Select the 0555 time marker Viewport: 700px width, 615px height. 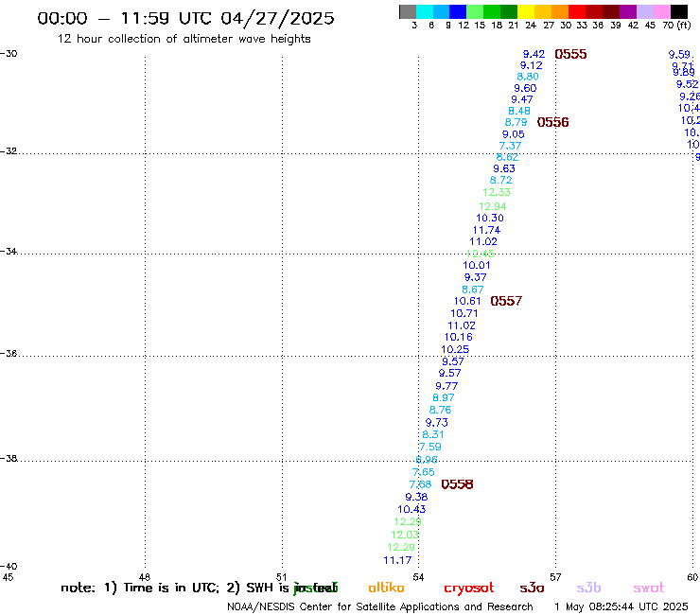click(x=570, y=54)
